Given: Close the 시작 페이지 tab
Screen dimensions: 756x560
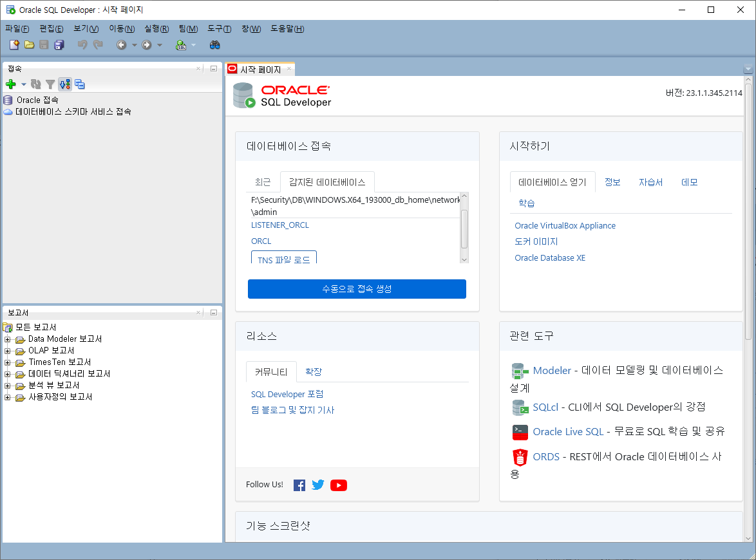Looking at the screenshot, I should coord(288,68).
